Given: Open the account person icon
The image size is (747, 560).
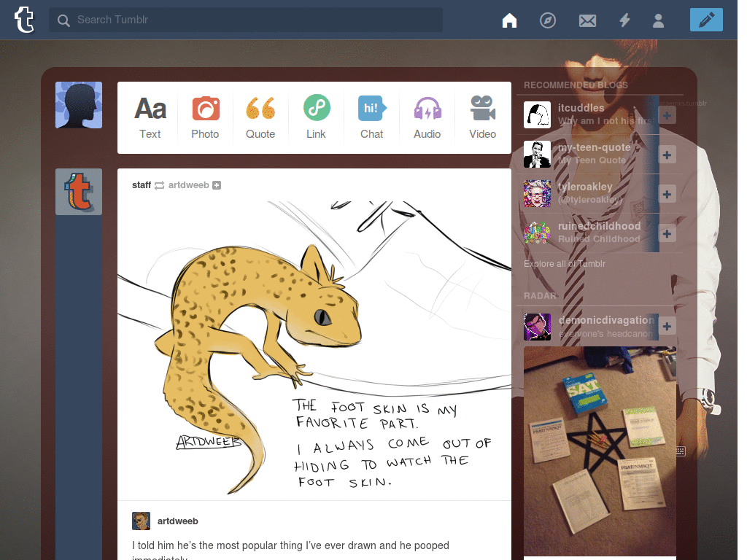Looking at the screenshot, I should 659,20.
